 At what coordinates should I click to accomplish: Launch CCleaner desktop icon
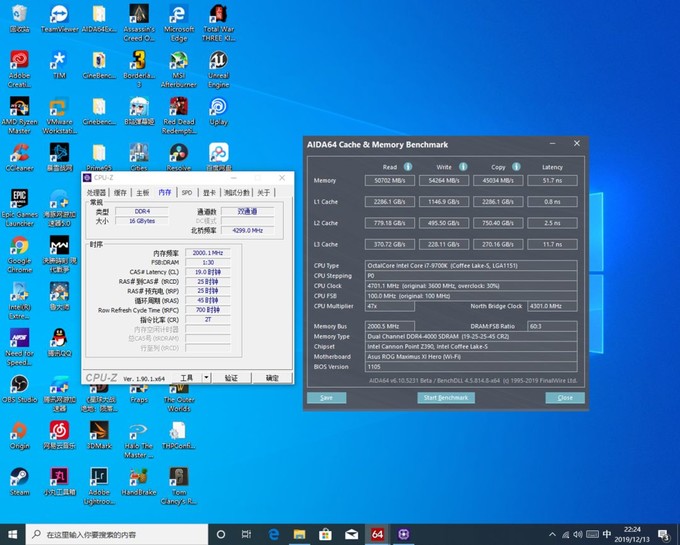(x=20, y=157)
